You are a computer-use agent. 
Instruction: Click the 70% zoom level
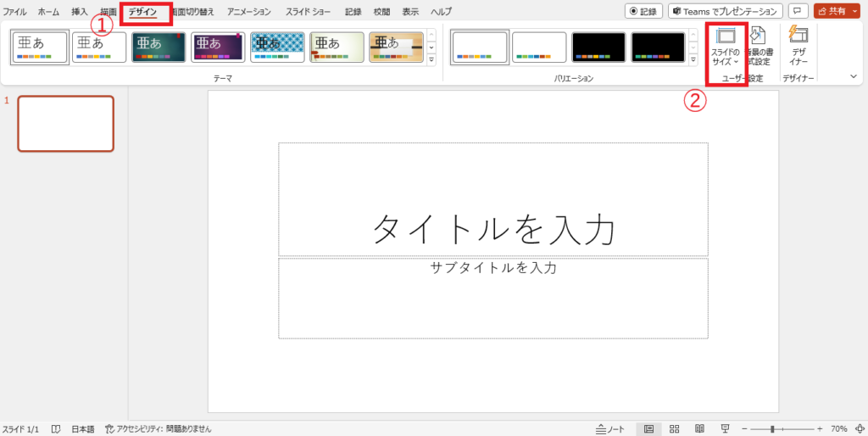tap(839, 429)
